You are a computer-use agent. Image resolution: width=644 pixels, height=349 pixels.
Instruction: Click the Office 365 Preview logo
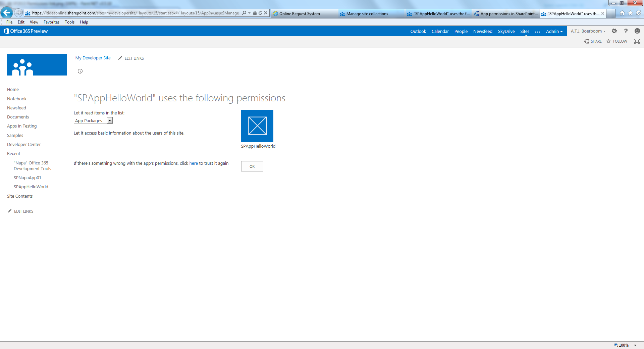(26, 31)
